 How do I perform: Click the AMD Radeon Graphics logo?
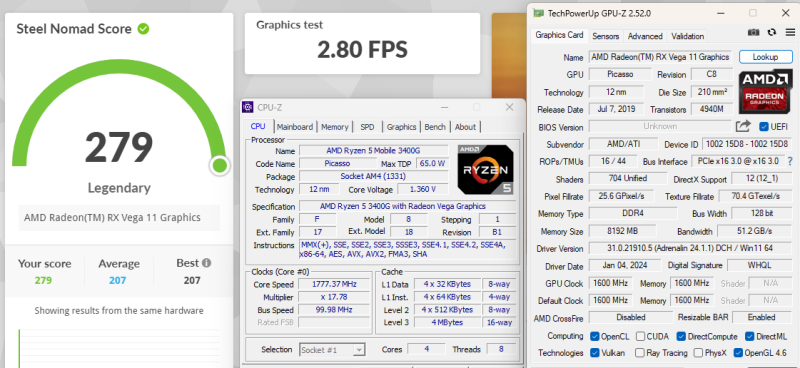point(765,91)
